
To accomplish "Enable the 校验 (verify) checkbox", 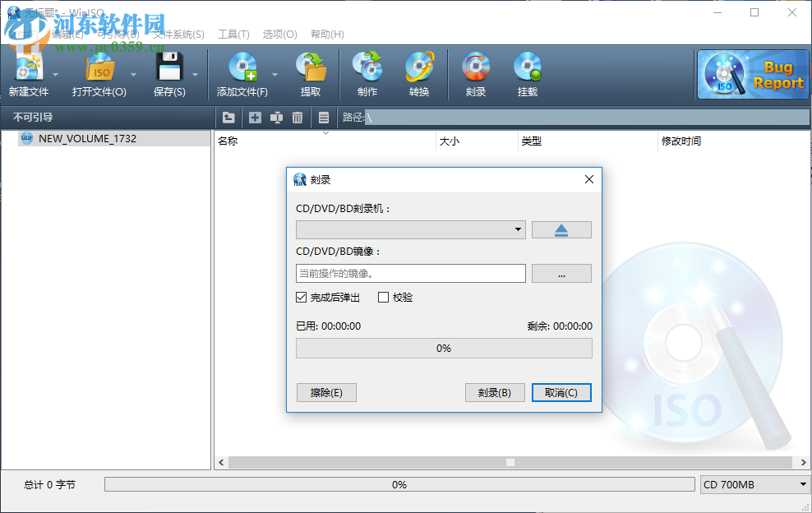I will pos(382,297).
